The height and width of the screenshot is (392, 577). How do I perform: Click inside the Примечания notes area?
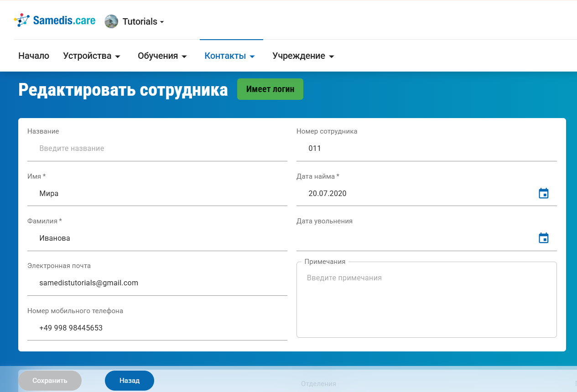pyautogui.click(x=426, y=299)
